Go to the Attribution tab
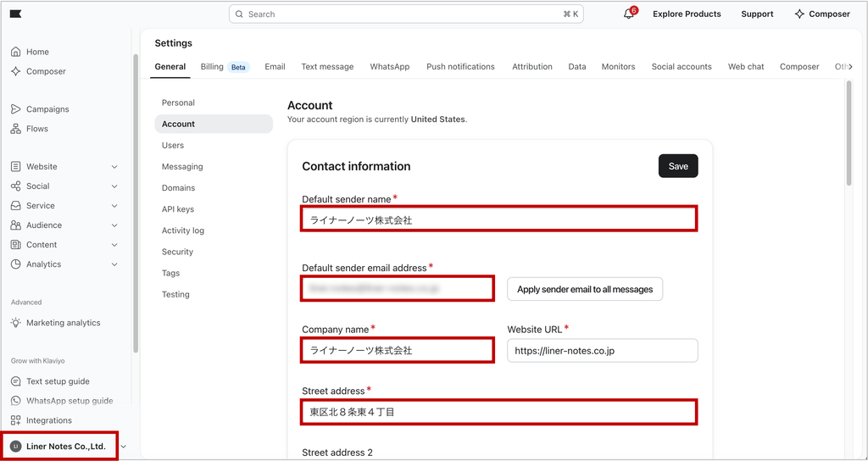868x461 pixels. point(532,67)
